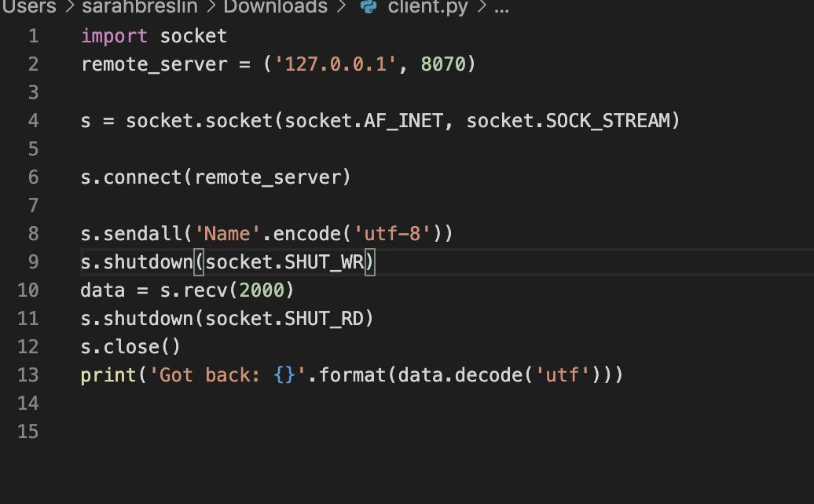Click line number 13 in the gutter
814x504 pixels.
[x=28, y=375]
